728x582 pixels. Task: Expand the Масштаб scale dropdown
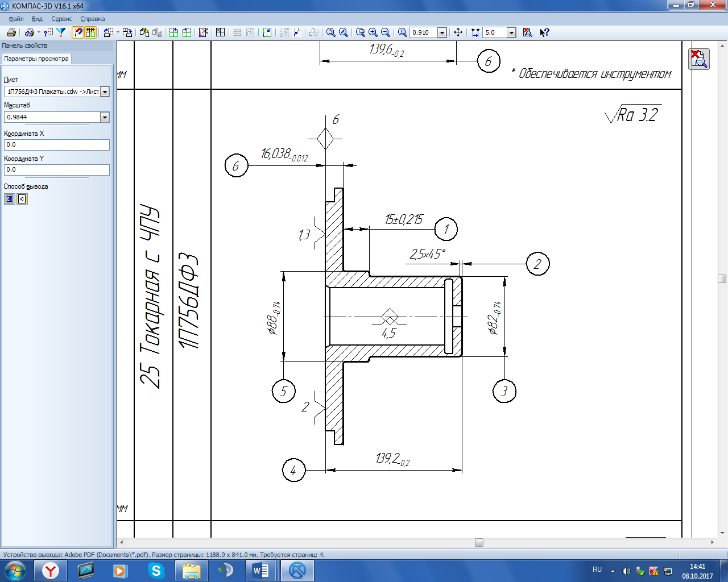point(105,117)
